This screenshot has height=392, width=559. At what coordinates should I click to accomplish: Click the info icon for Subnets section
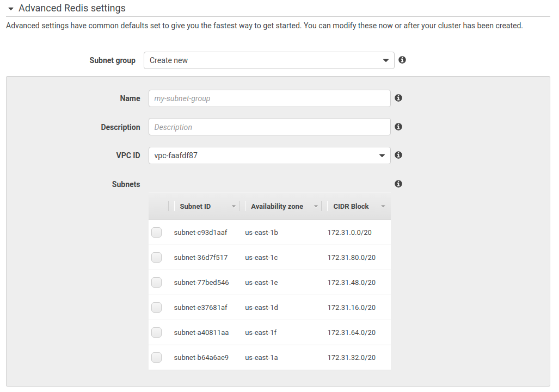click(x=398, y=184)
